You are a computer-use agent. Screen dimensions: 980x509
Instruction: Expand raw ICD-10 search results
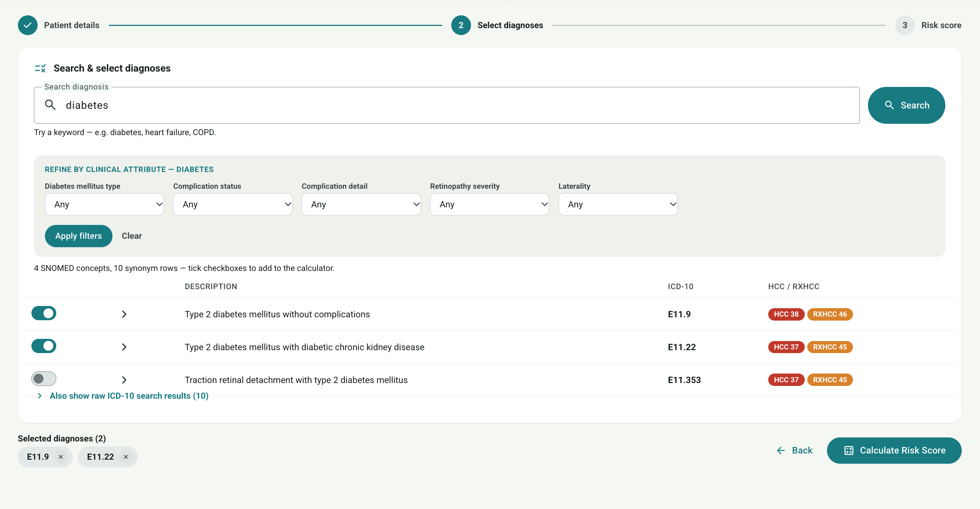click(123, 396)
